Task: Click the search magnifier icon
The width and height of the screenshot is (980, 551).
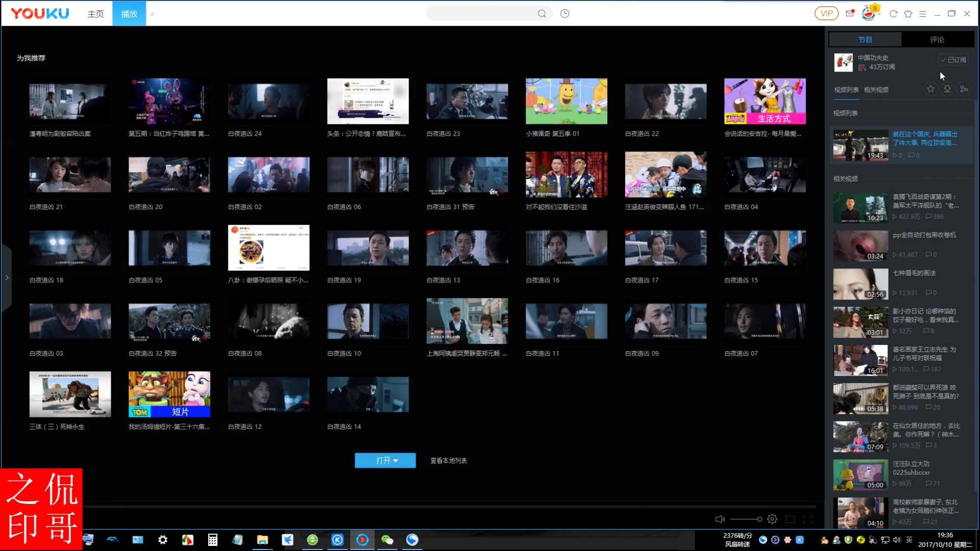Action: click(542, 14)
